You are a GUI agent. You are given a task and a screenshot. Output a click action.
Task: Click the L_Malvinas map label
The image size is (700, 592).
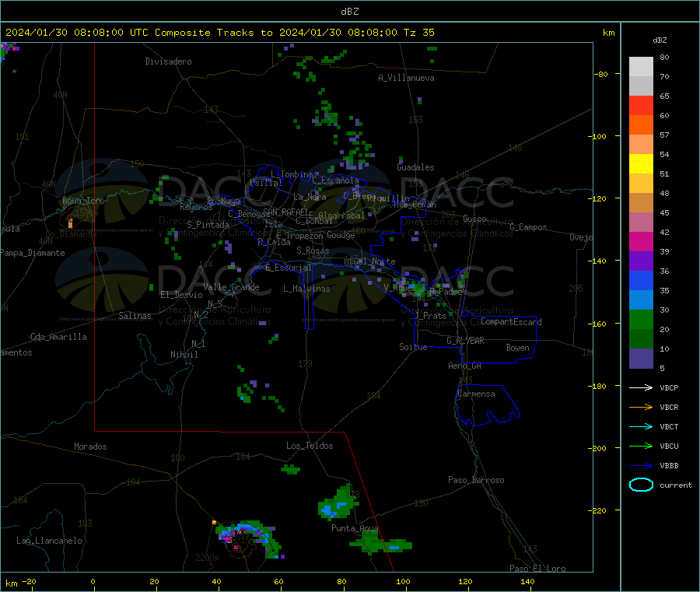pos(306,289)
